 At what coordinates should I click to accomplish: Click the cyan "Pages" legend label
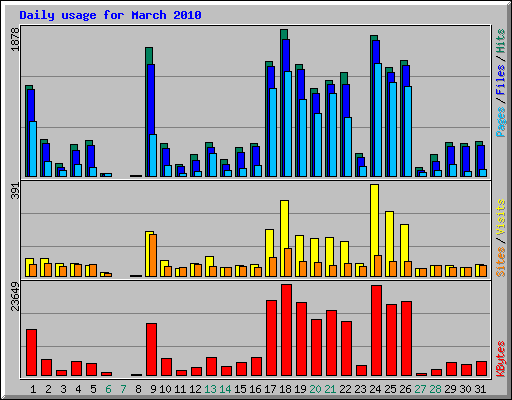[501, 122]
